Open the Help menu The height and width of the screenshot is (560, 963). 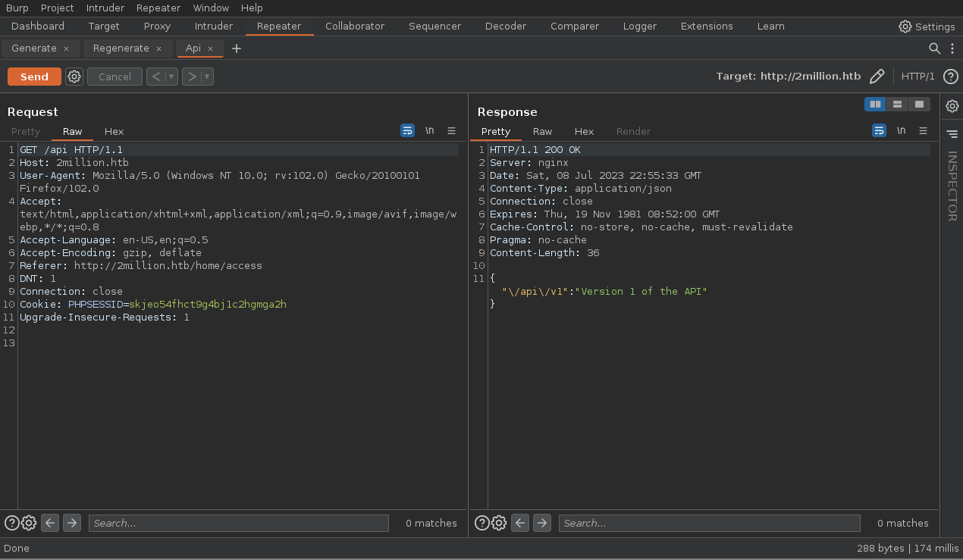click(x=252, y=8)
